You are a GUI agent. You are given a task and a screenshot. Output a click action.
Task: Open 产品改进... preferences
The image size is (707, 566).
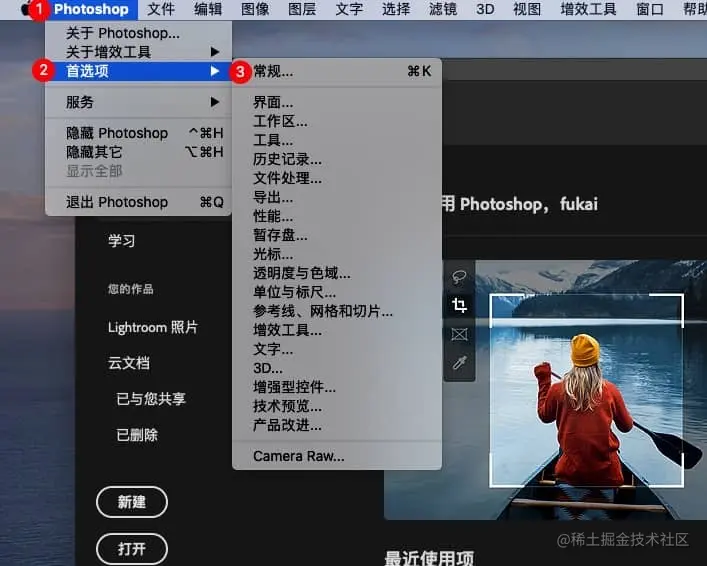point(337,425)
